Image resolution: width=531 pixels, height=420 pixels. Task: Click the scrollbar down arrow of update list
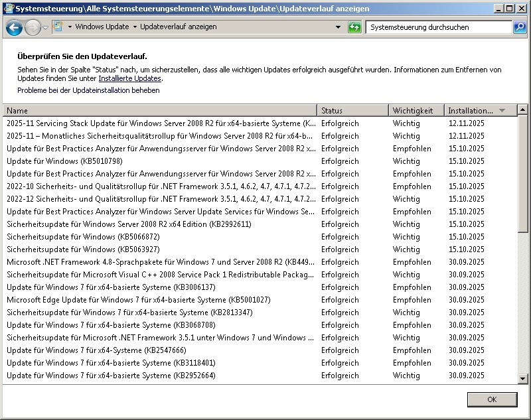click(522, 378)
